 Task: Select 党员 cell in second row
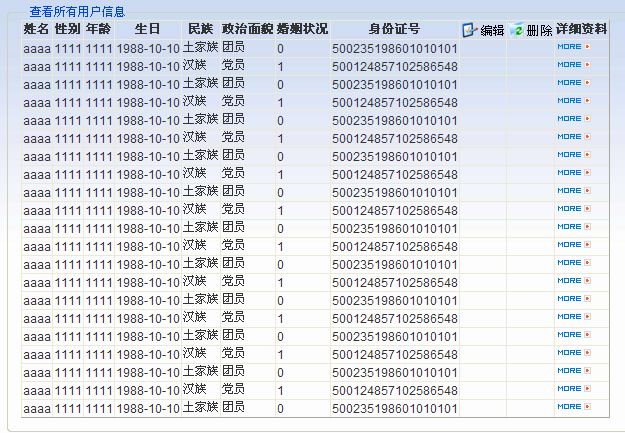click(x=233, y=65)
